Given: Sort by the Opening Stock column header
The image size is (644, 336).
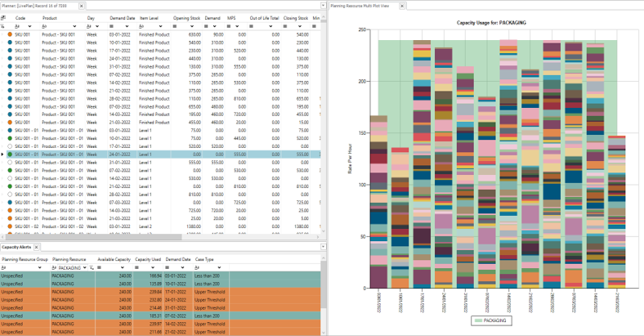Looking at the screenshot, I should coord(186,17).
